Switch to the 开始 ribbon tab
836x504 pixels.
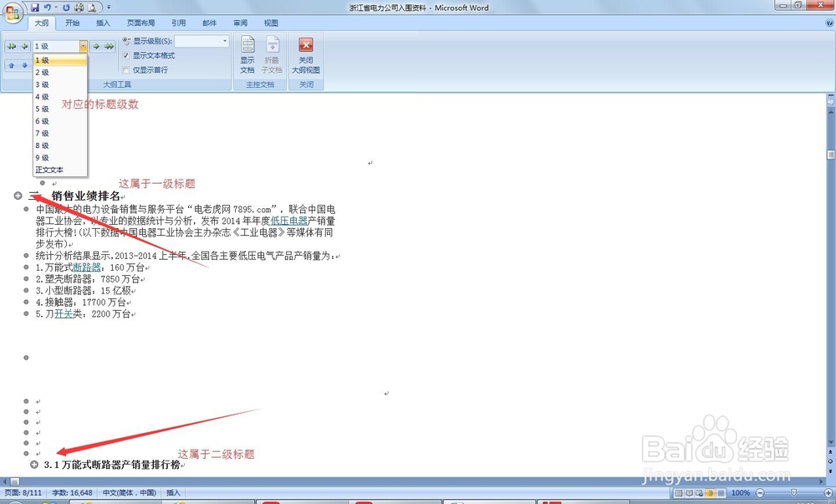click(72, 23)
